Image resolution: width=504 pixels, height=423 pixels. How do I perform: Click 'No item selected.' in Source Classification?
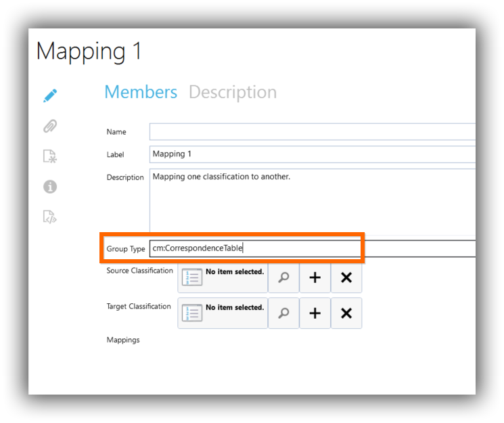coord(235,272)
